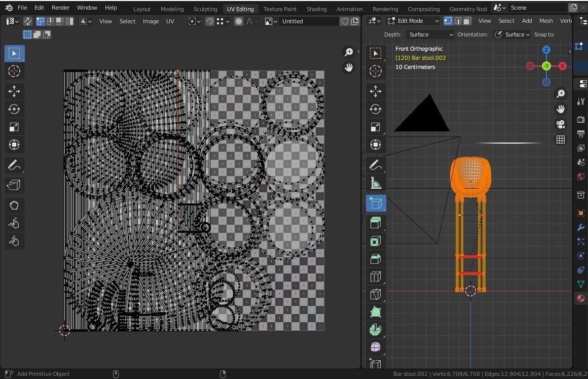Viewport: 588px width, 379px height.
Task: Open the sticky selection mode dropdown
Action: (x=86, y=21)
